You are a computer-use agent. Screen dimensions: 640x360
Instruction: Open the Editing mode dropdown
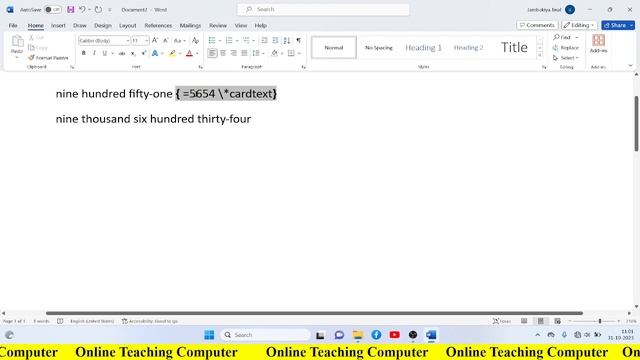579,25
